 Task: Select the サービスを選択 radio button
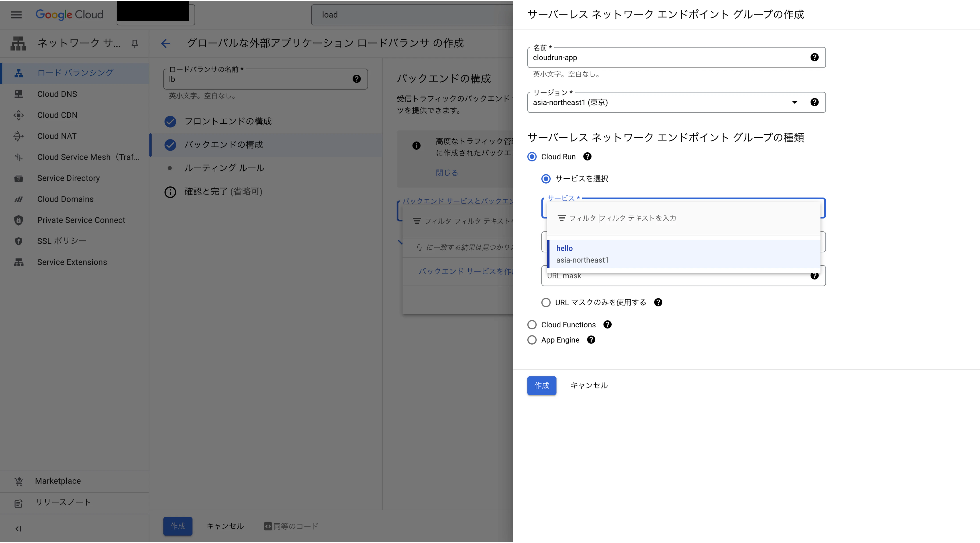point(546,179)
